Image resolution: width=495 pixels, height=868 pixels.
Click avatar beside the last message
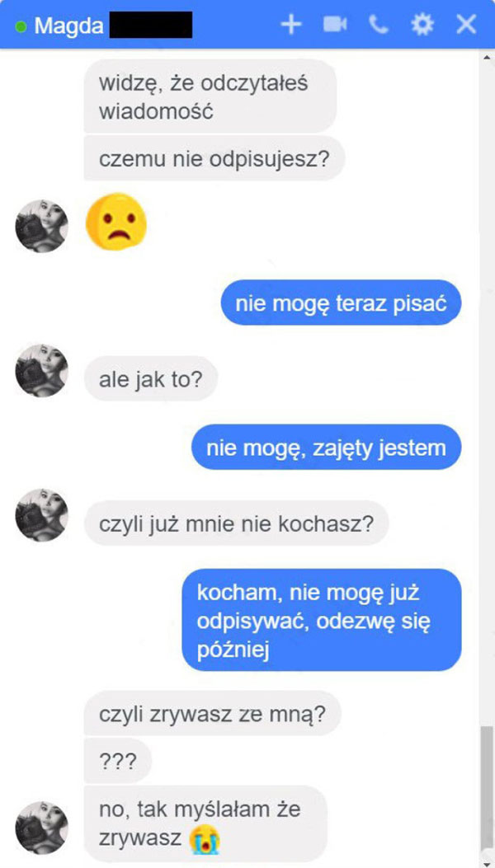pyautogui.click(x=41, y=828)
